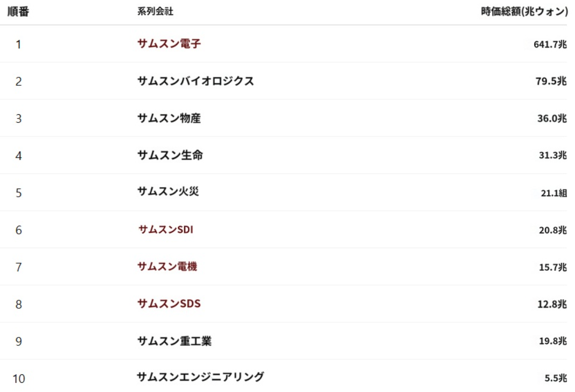Select the 19.8兆 market cap value
This screenshot has height=392, width=575.
point(552,342)
